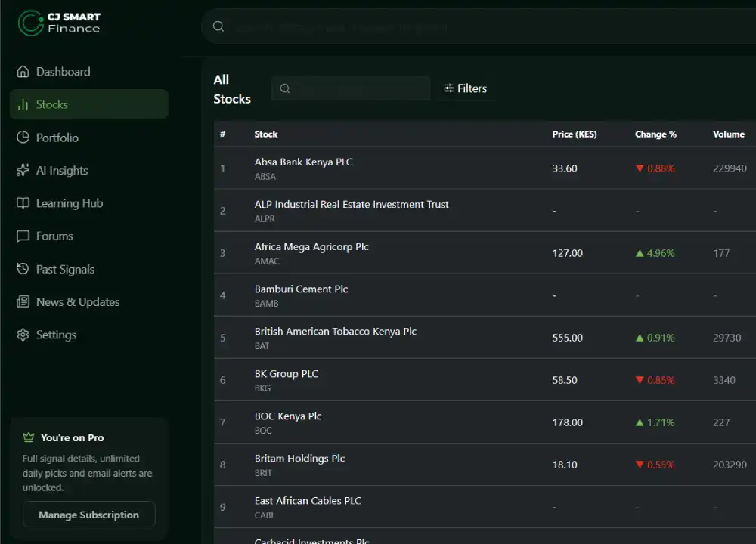Screen dimensions: 756x544
Task: Open Past Signals in the sidebar
Action: point(89,269)
